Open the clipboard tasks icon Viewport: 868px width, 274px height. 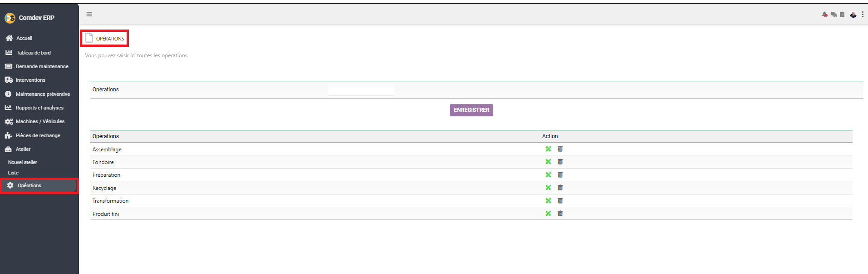(842, 15)
